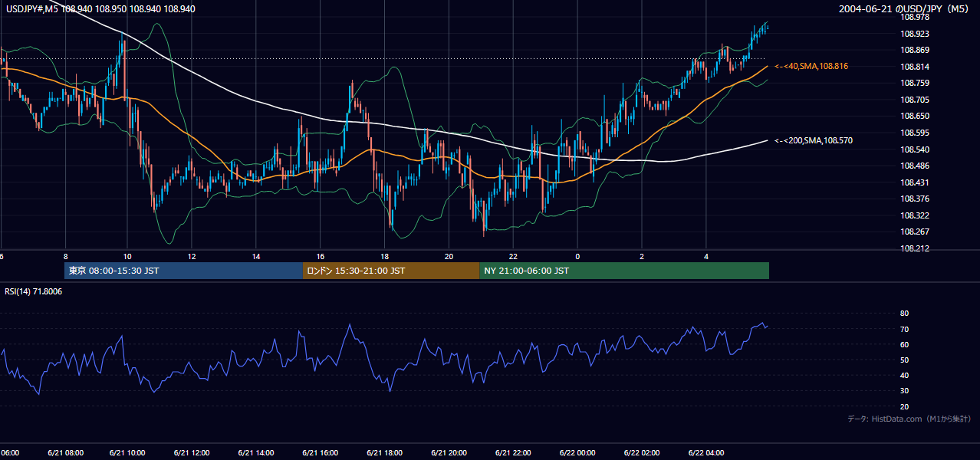Click the 200 SMA label 108.570

814,140
